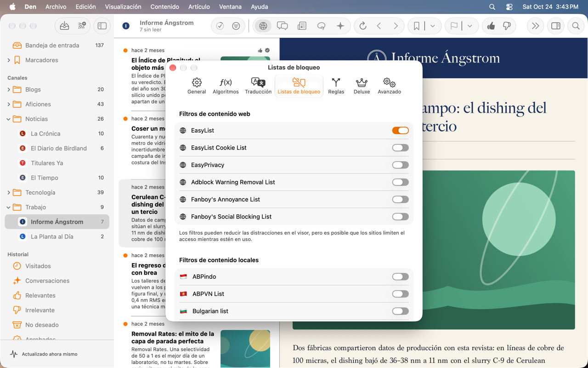Expand the Marcadores section
The width and height of the screenshot is (588, 368).
point(9,60)
